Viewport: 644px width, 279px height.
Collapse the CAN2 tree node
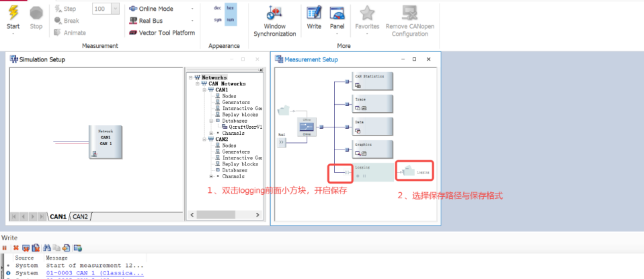204,139
